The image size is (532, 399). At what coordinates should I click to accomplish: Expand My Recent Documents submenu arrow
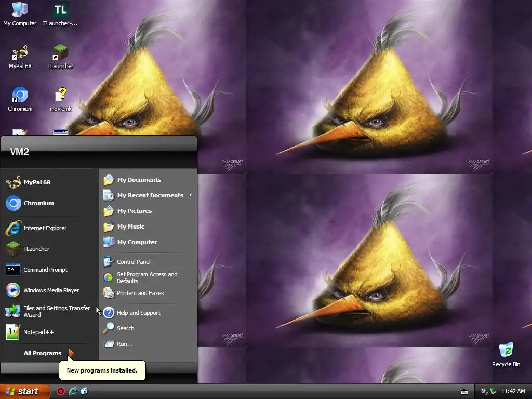pos(191,195)
